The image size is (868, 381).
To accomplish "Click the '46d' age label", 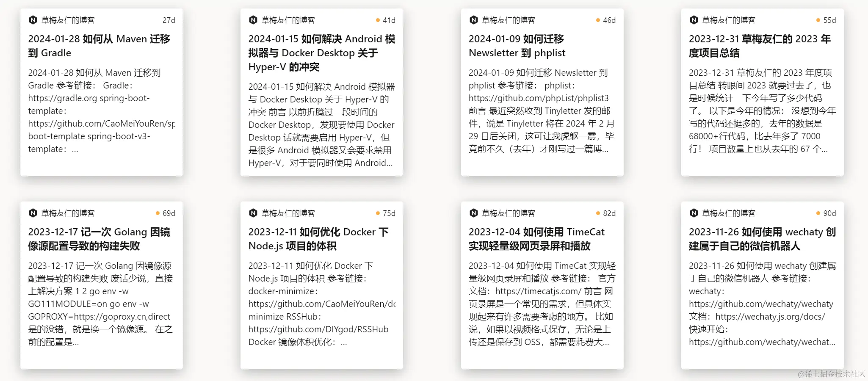I will click(x=609, y=20).
